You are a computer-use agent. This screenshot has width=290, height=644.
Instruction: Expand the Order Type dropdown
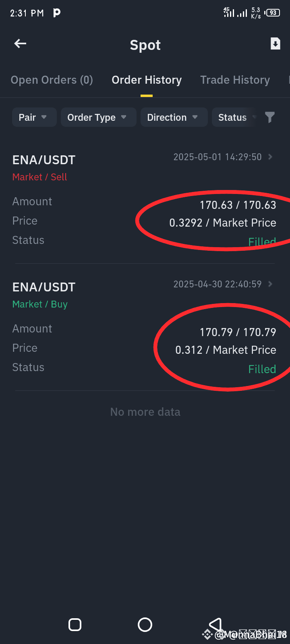point(99,117)
